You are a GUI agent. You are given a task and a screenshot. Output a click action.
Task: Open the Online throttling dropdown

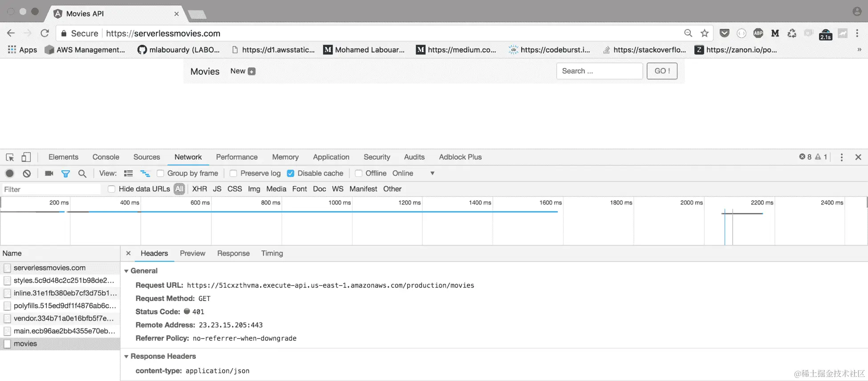[x=413, y=173]
